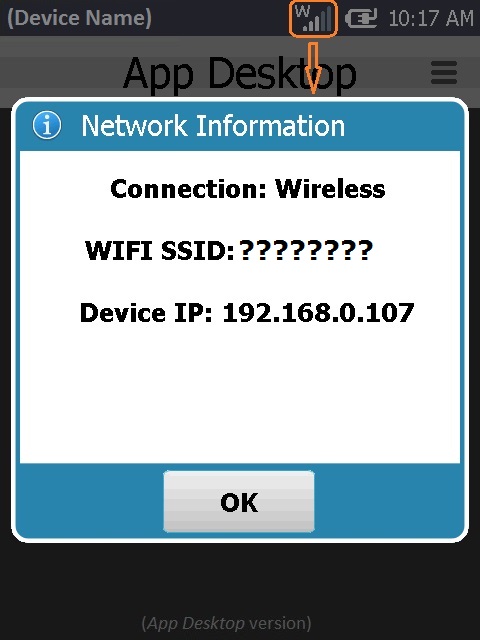Click the WIFI SSID label

[160, 250]
